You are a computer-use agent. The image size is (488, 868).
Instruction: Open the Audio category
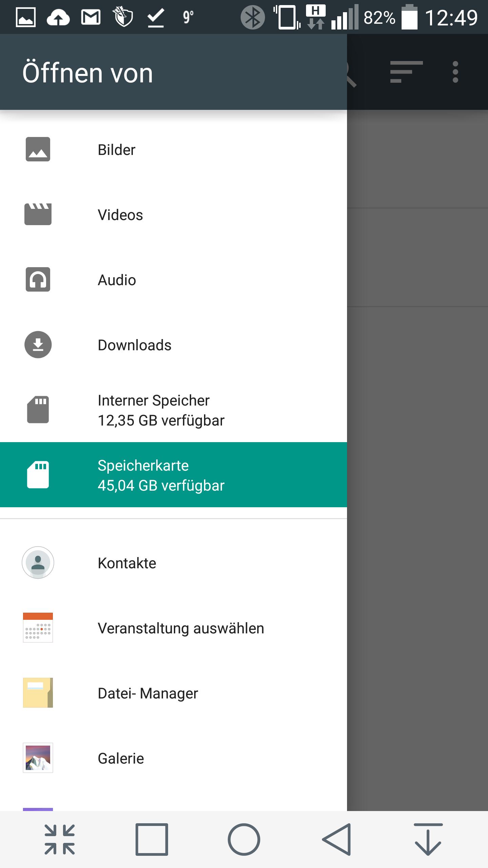174,280
